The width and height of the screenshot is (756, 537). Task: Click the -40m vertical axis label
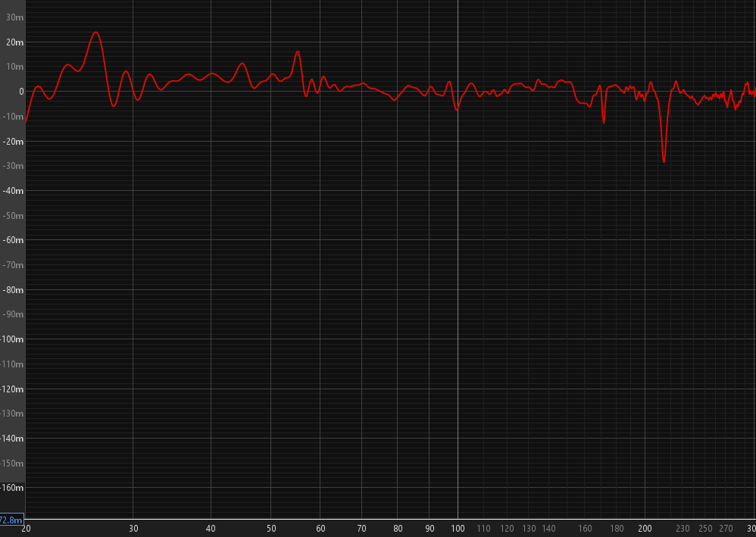click(13, 191)
